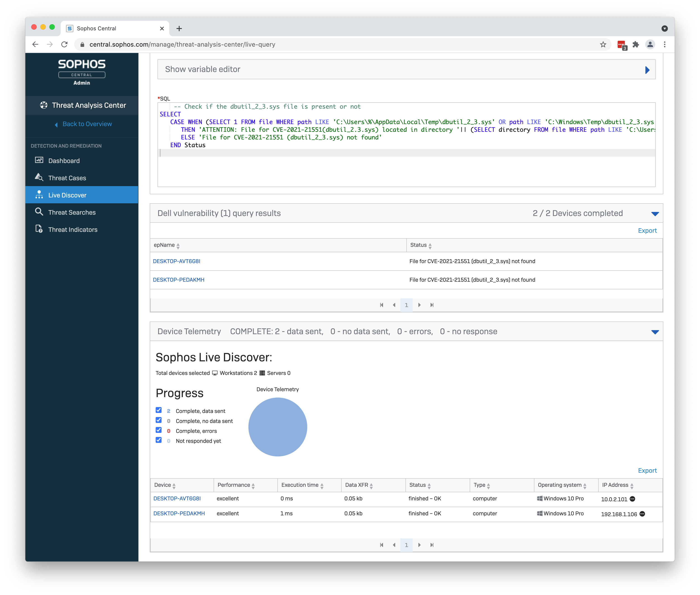Viewport: 700px width, 595px height.
Task: Collapse the Device Telemetry panel
Action: 655,332
